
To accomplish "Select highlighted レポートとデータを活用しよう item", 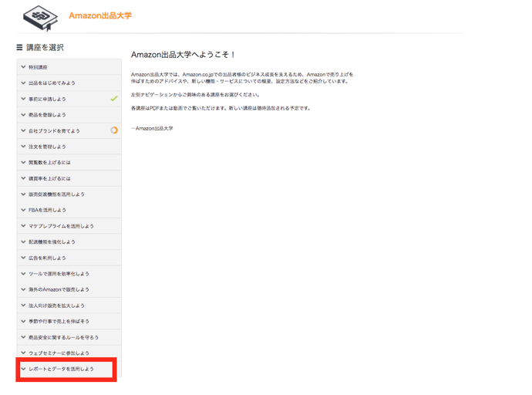I will pyautogui.click(x=61, y=369).
